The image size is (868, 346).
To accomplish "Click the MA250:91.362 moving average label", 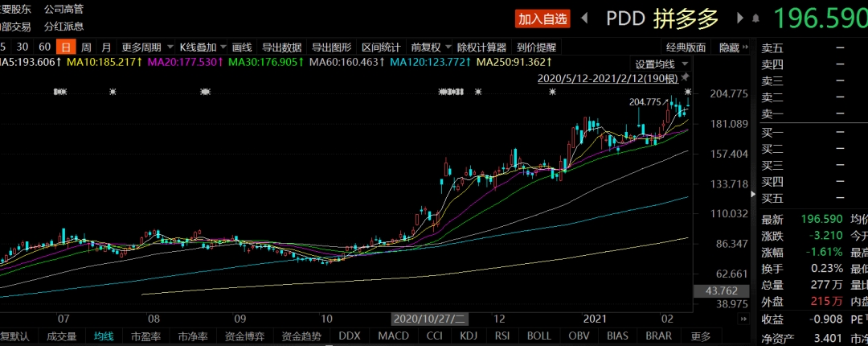I will click(x=514, y=62).
